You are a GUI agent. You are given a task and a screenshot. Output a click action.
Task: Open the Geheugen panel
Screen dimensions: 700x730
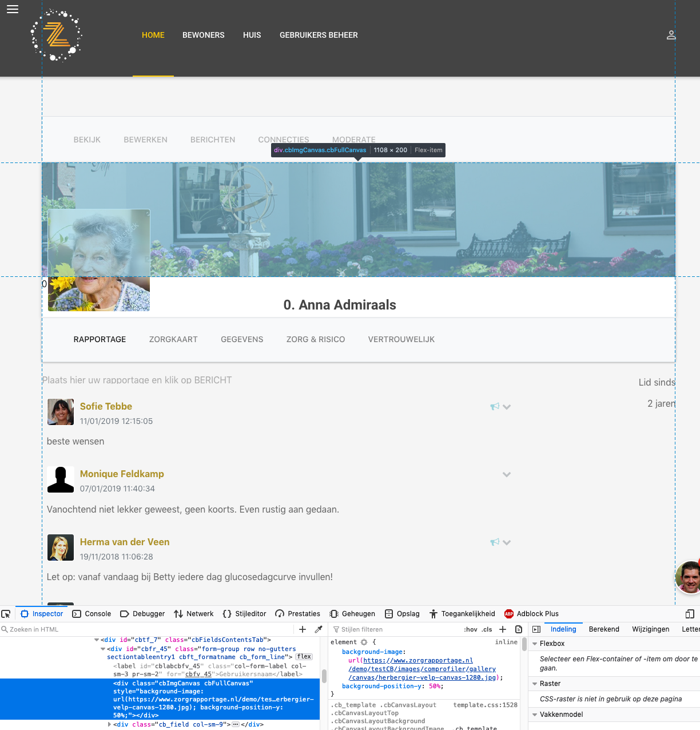click(352, 614)
